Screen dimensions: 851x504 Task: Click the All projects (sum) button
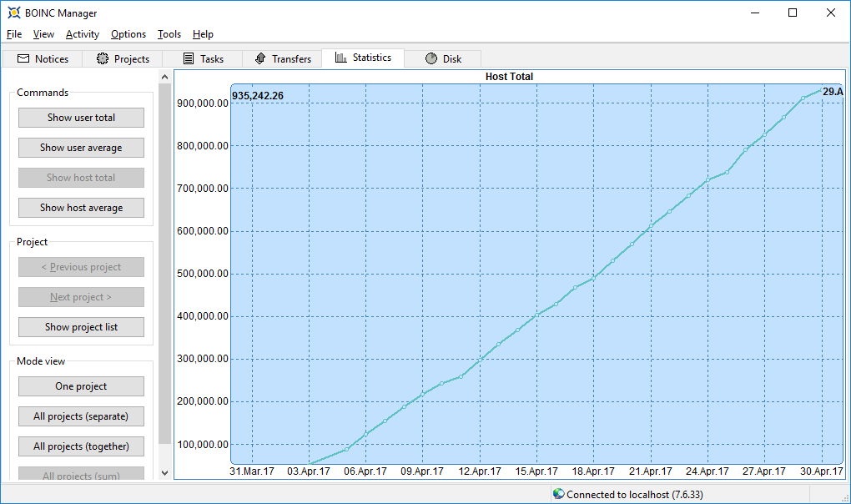point(82,473)
